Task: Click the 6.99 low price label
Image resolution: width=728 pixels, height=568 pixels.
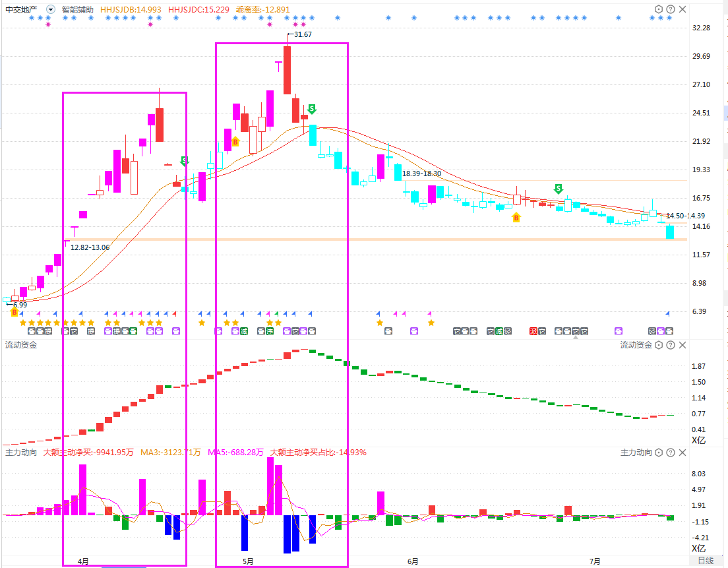Action: [20, 305]
